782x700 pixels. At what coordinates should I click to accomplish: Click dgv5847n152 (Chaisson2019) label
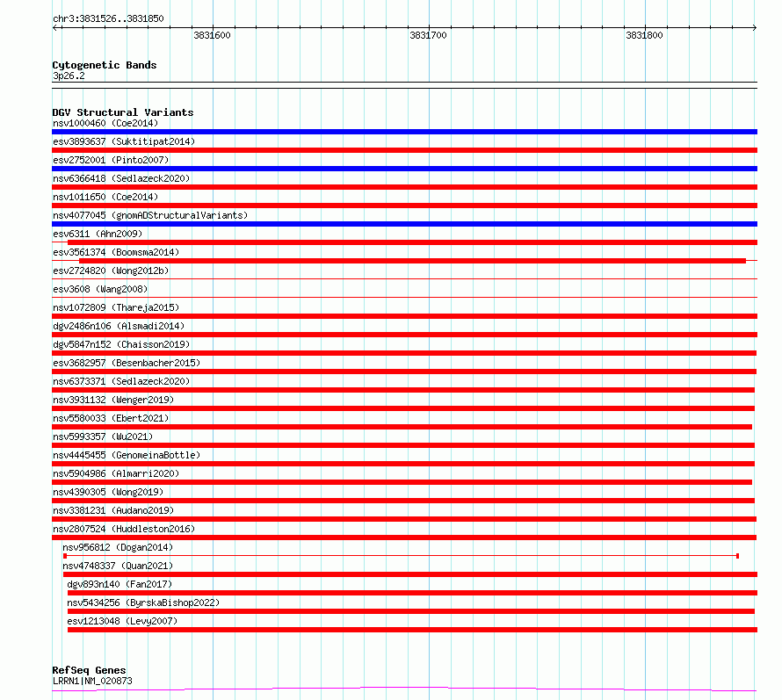121,344
